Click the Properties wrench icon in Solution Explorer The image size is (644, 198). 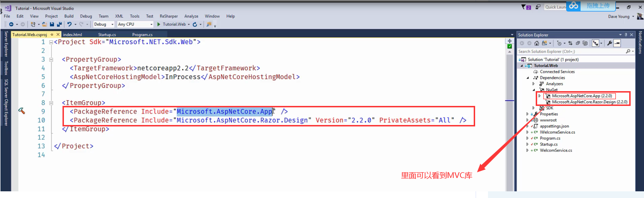click(x=610, y=43)
